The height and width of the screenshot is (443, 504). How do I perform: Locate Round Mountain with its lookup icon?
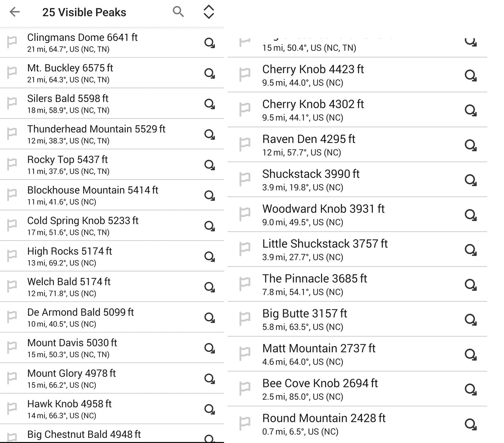coord(470,424)
